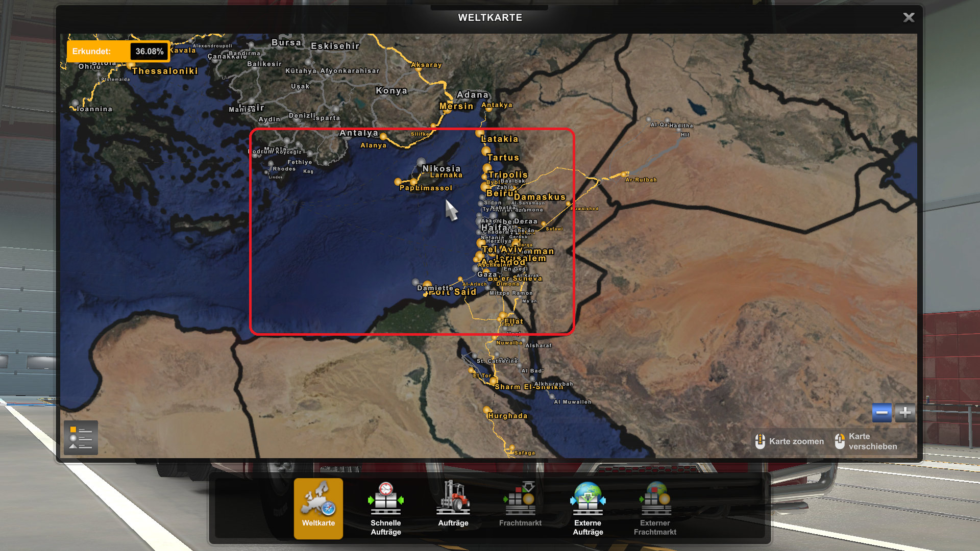Click the Karte zoomen mouse hint
The width and height of the screenshot is (980, 551).
pyautogui.click(x=789, y=441)
